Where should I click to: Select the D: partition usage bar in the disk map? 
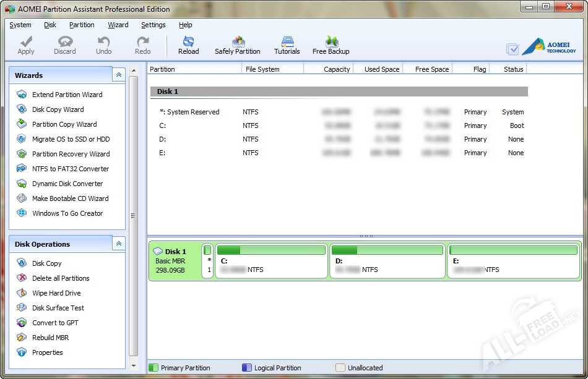click(387, 250)
